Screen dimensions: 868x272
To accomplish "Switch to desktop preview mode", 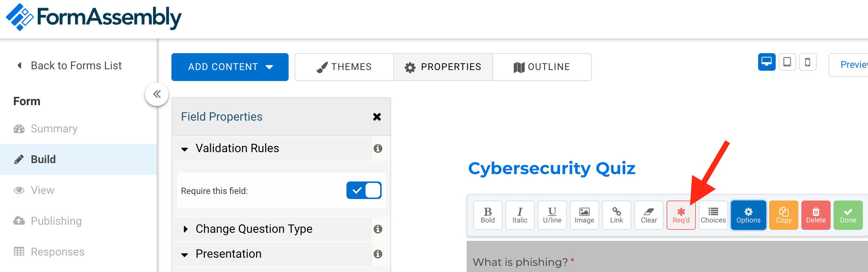I will pos(767,62).
